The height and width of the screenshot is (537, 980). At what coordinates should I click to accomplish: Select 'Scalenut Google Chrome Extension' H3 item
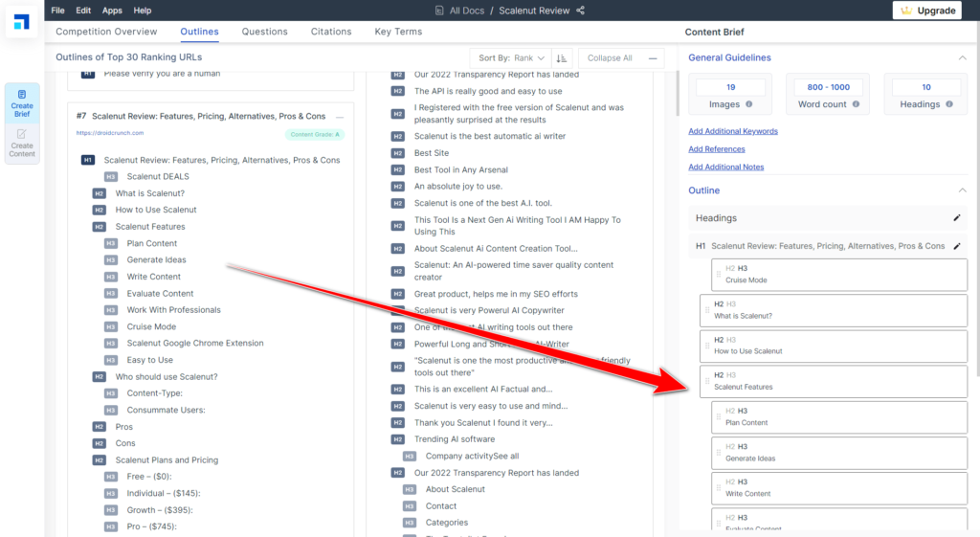pyautogui.click(x=195, y=344)
